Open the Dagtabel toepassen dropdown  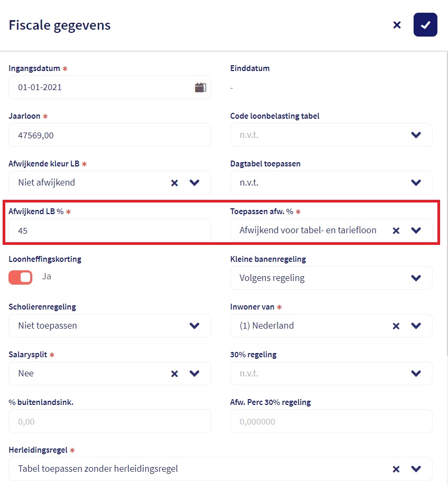(416, 183)
